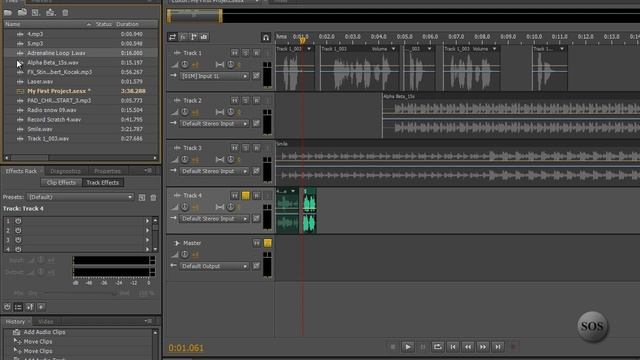The height and width of the screenshot is (360, 640).
Task: Open Track 1 input dropdown [01M] Input 1L
Action: coord(214,76)
